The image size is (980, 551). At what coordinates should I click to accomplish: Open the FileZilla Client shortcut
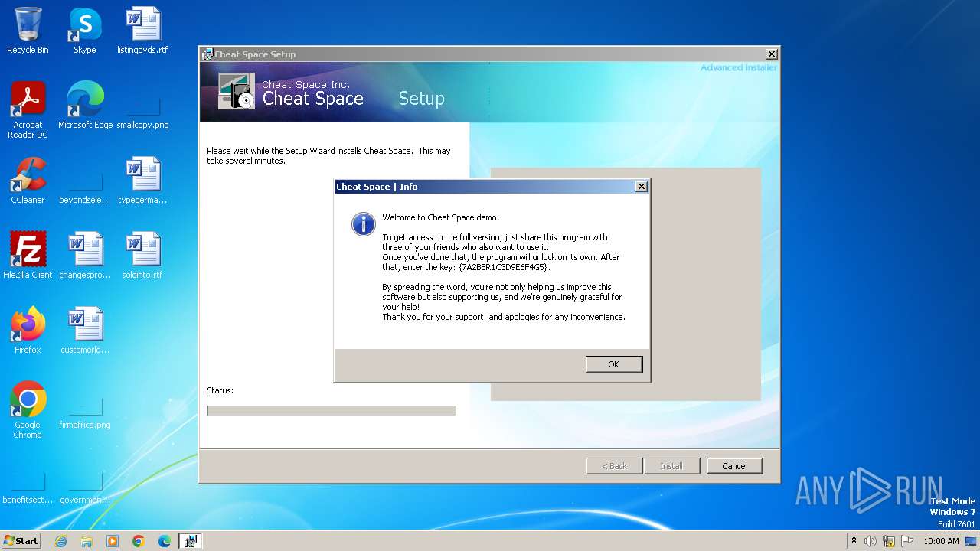28,256
